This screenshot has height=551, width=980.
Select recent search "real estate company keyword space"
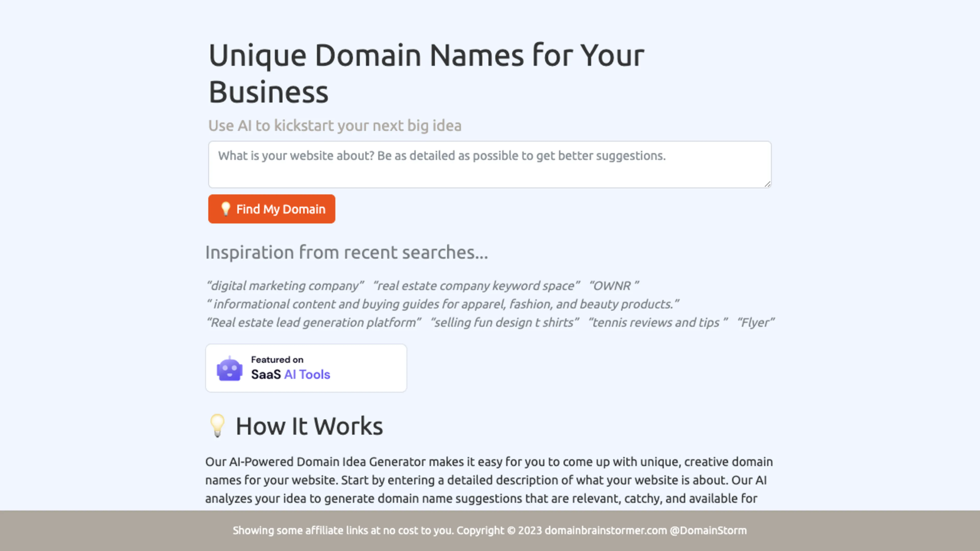click(x=476, y=286)
